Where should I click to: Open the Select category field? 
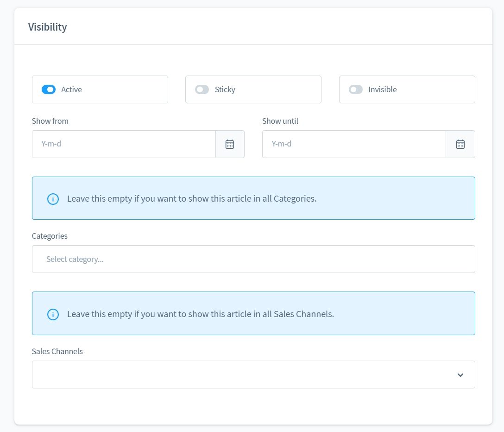tap(253, 259)
